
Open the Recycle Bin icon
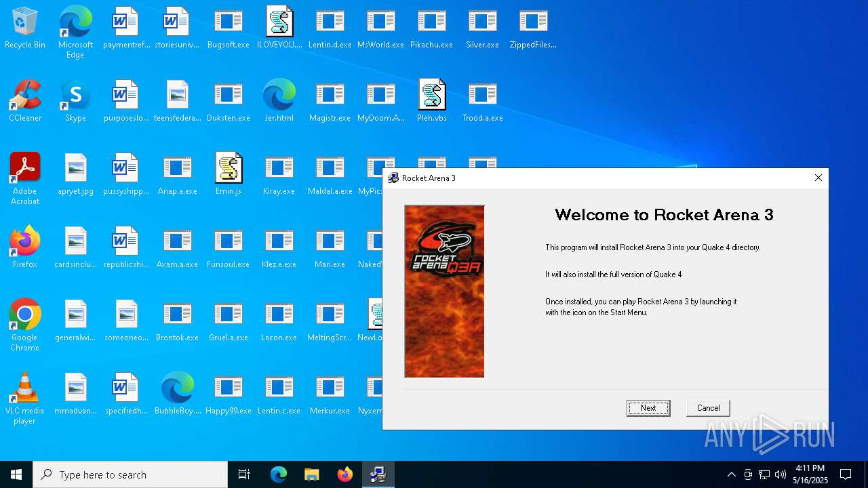pos(25,28)
